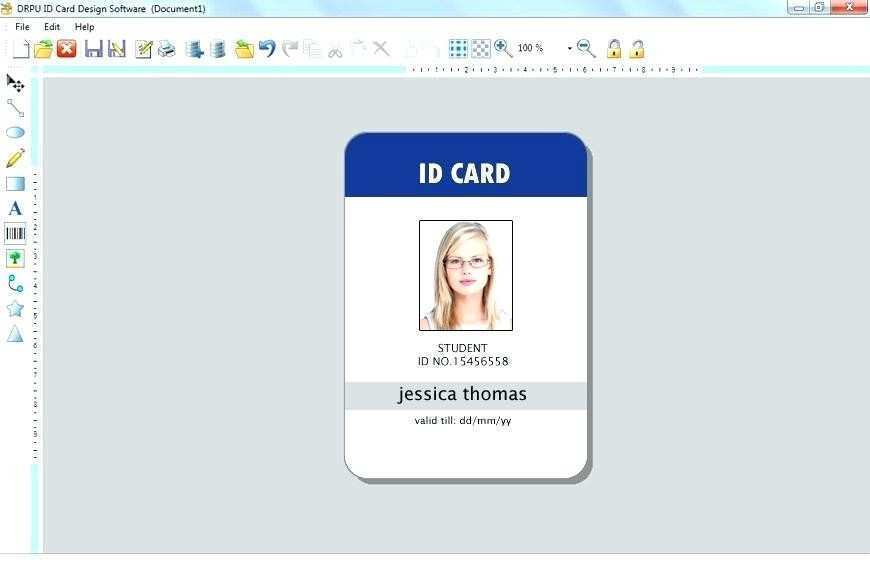Click the red close document icon

67,49
